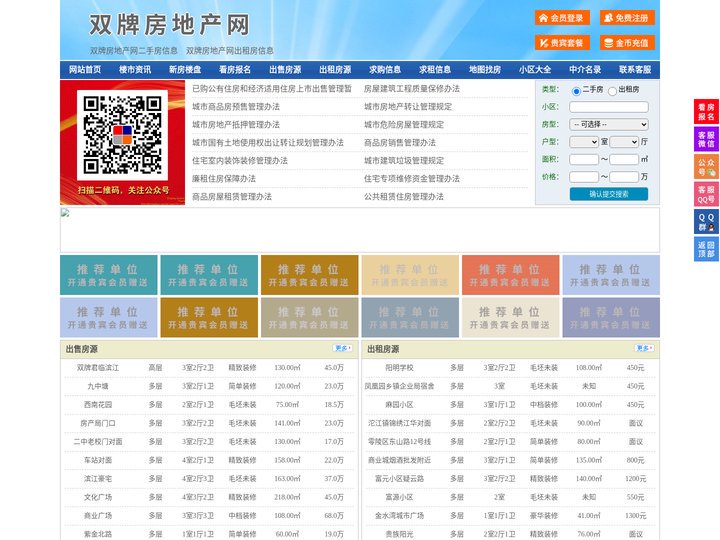
Task: Open the 小区大全 menu item
Action: [x=535, y=70]
